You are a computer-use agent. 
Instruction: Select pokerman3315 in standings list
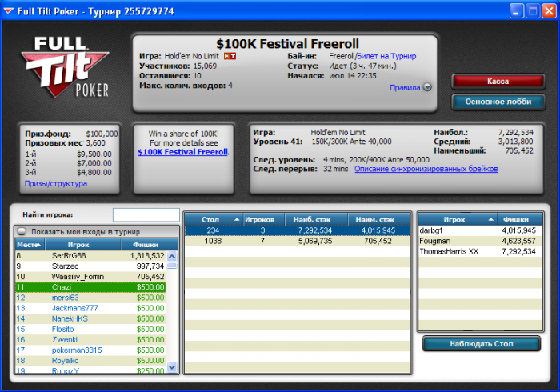point(90,350)
